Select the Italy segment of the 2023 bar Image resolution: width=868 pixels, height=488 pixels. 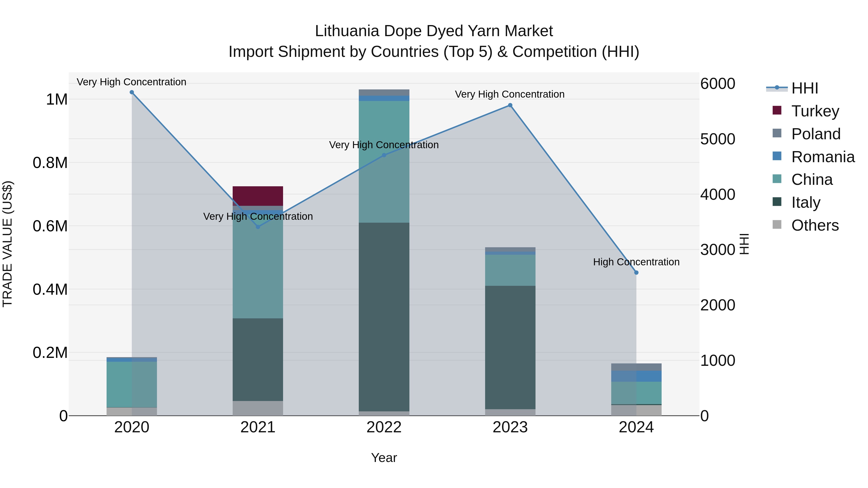[510, 348]
